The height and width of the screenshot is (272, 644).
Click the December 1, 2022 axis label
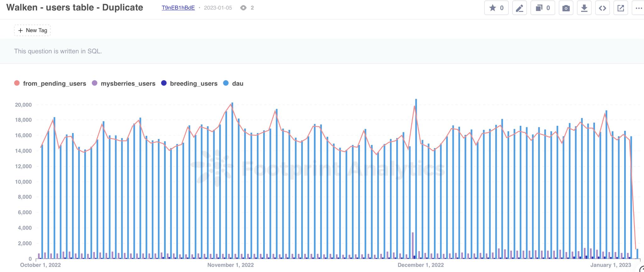(x=420, y=265)
